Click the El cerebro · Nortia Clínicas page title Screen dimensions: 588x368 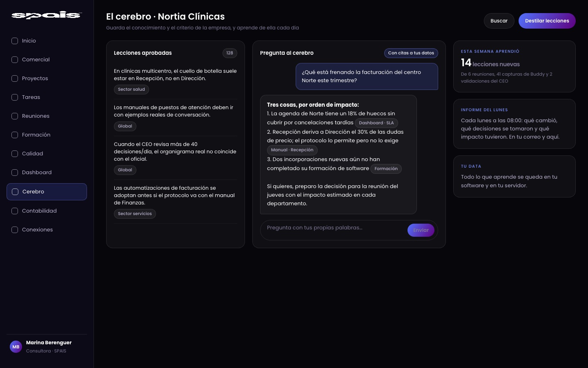click(x=165, y=17)
